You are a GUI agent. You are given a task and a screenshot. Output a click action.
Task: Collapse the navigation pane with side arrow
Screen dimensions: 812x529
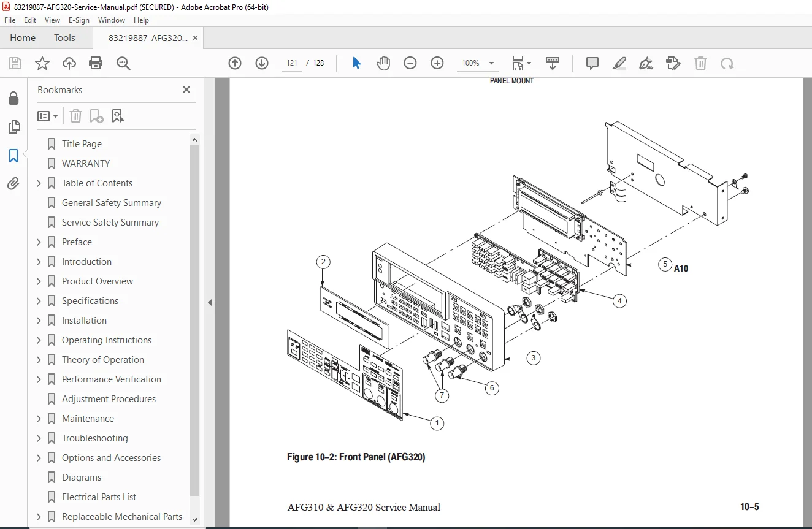point(210,302)
